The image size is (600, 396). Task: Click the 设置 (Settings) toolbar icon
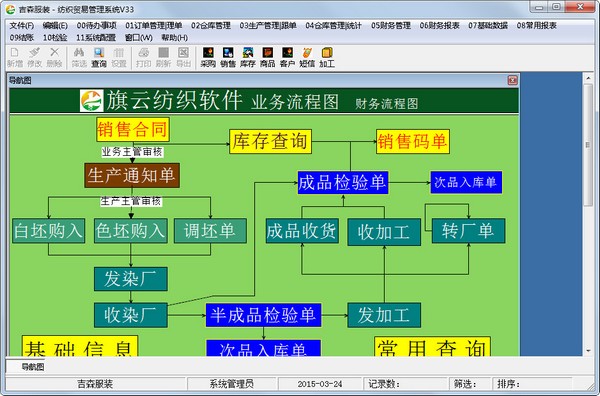[119, 57]
